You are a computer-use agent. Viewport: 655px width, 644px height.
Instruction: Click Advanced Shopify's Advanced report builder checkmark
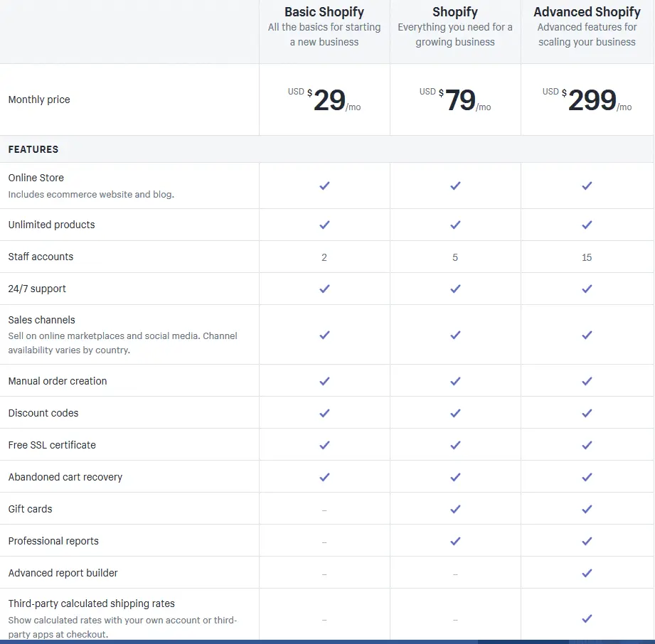pyautogui.click(x=587, y=573)
